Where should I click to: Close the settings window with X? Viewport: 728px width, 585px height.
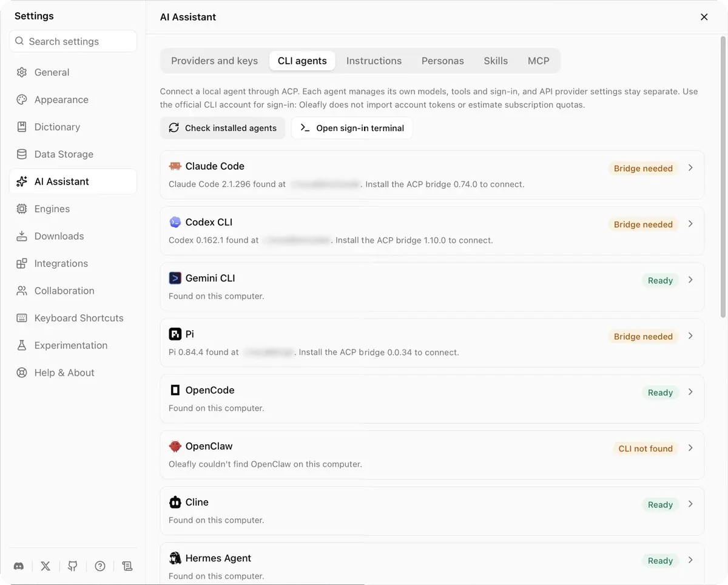pos(704,17)
